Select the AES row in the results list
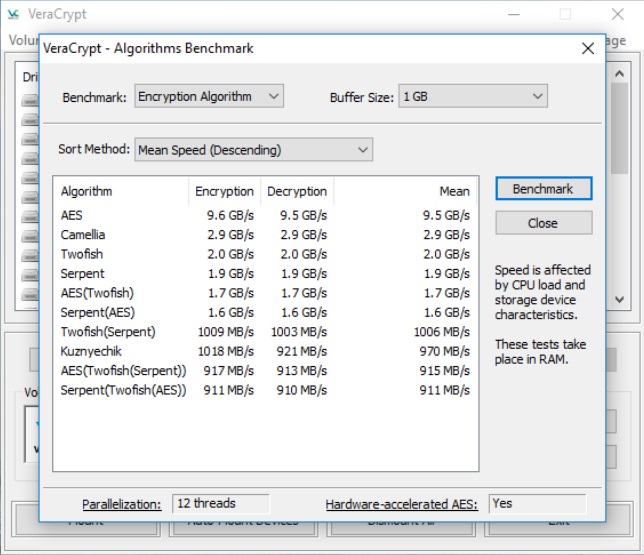 tap(265, 215)
